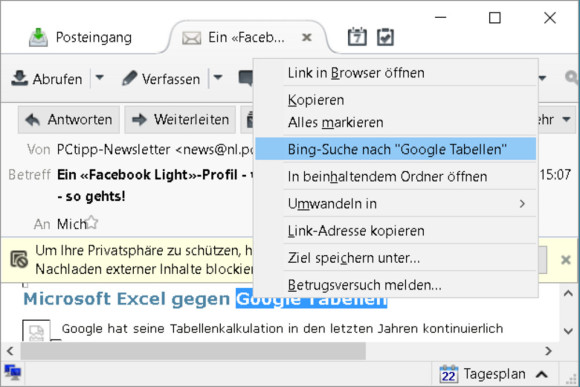Click Verfassen to compose a message
Viewport: 580px width, 387px height.
[161, 78]
